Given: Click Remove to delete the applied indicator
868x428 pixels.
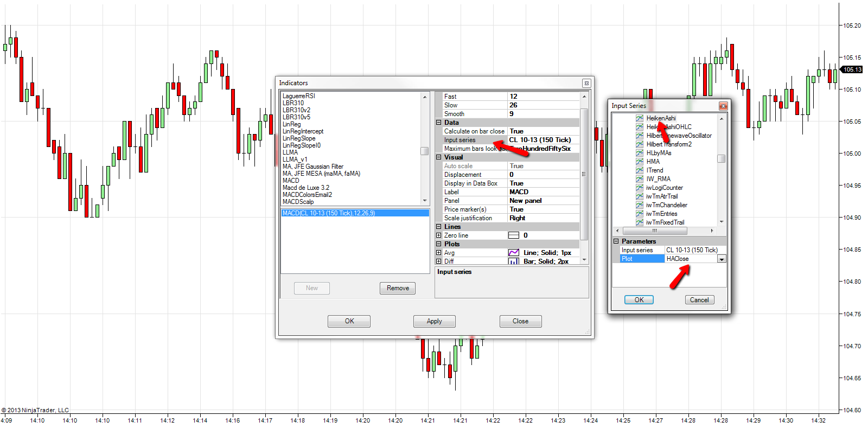Looking at the screenshot, I should coord(398,288).
